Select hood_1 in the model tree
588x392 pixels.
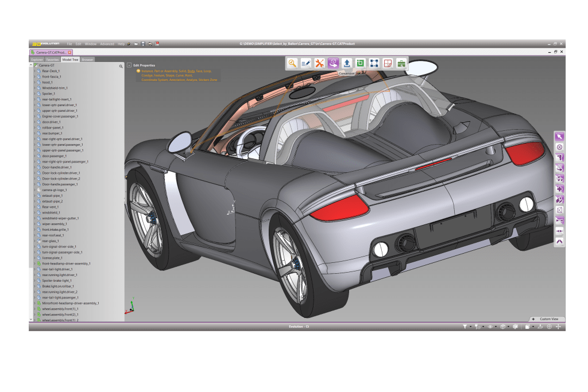click(x=47, y=83)
